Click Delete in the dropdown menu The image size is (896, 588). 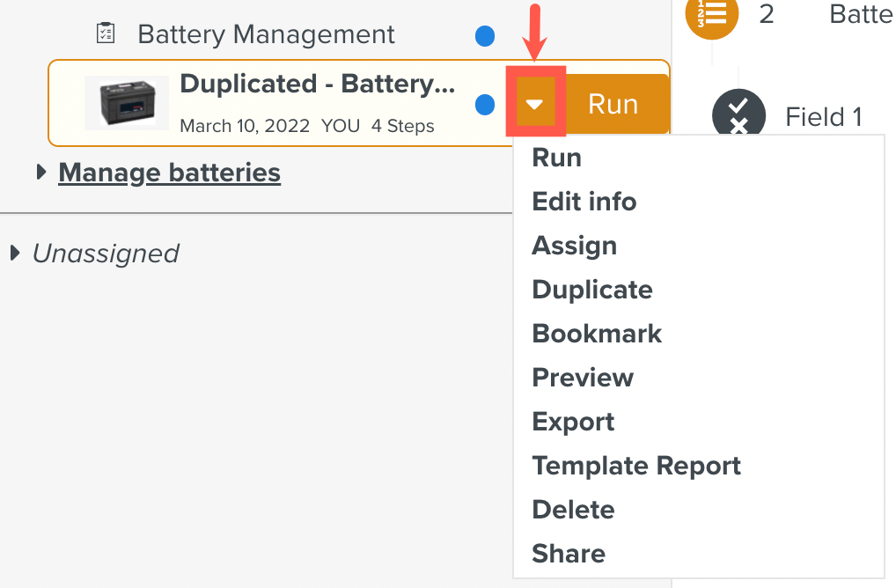click(573, 510)
